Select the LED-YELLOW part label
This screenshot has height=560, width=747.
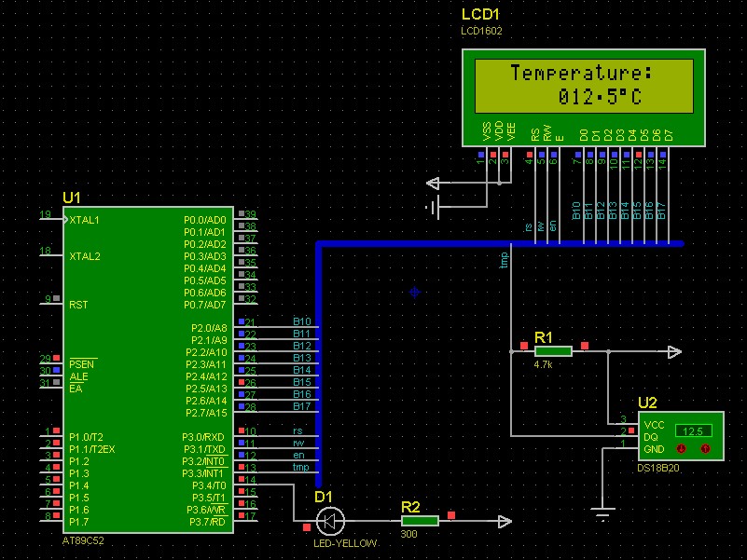(345, 543)
